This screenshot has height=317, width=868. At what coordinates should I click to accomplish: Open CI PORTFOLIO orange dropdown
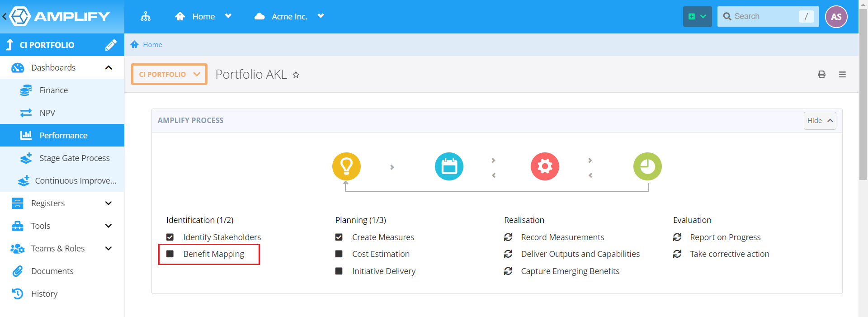point(169,74)
